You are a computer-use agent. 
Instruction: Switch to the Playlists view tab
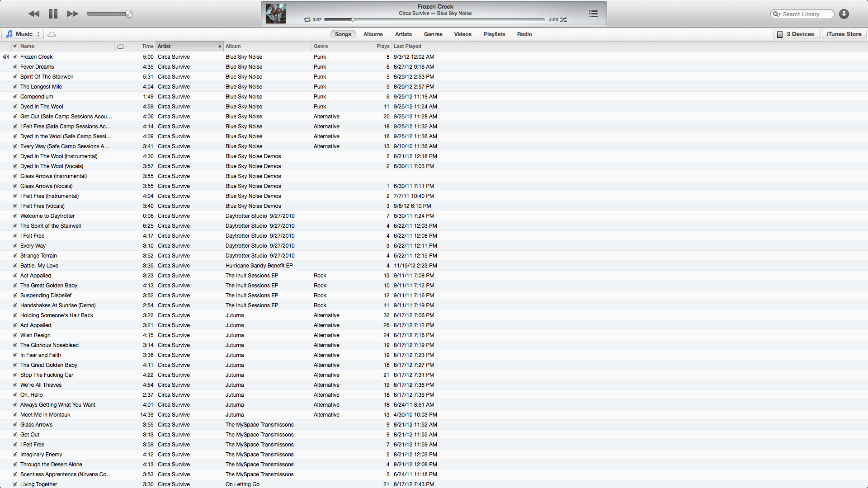pos(494,34)
